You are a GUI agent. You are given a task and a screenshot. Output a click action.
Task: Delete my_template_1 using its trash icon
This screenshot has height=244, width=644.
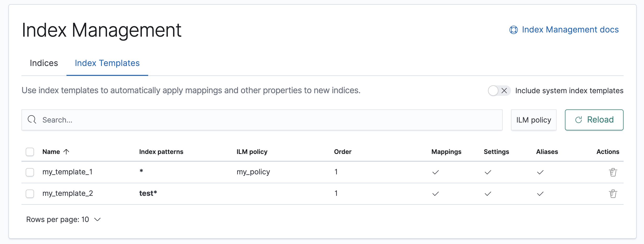click(x=613, y=172)
